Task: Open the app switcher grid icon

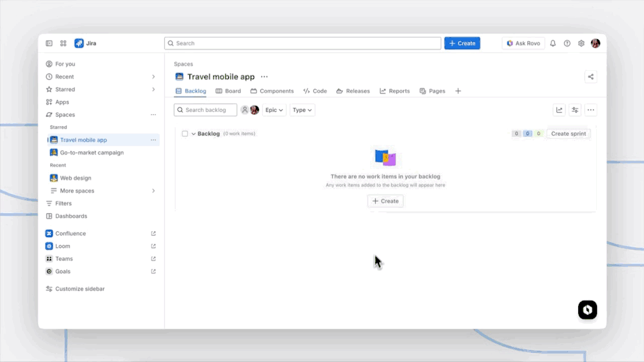Action: pos(63,43)
